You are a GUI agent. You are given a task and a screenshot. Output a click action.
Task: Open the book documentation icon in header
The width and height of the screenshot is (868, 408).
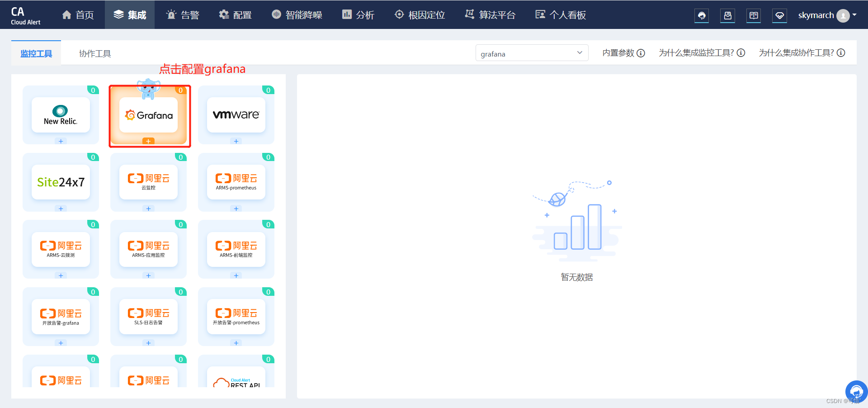click(x=754, y=15)
